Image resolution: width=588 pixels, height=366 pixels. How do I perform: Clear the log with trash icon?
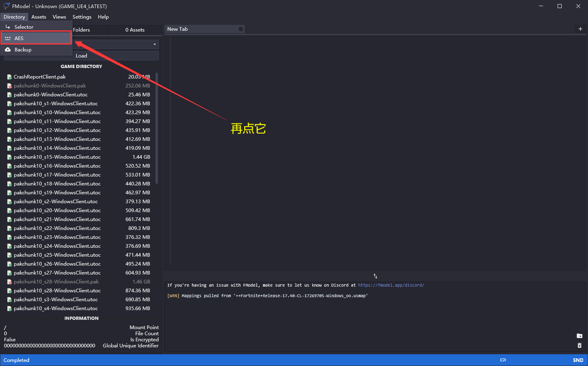pyautogui.click(x=579, y=345)
